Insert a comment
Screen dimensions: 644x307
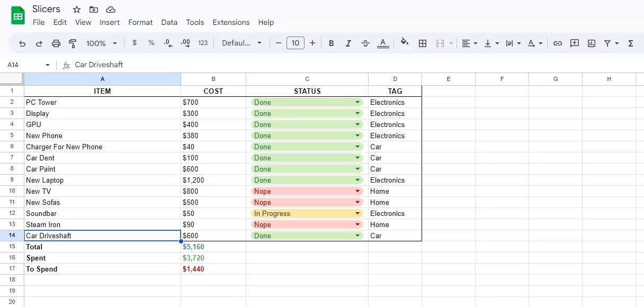(x=574, y=43)
